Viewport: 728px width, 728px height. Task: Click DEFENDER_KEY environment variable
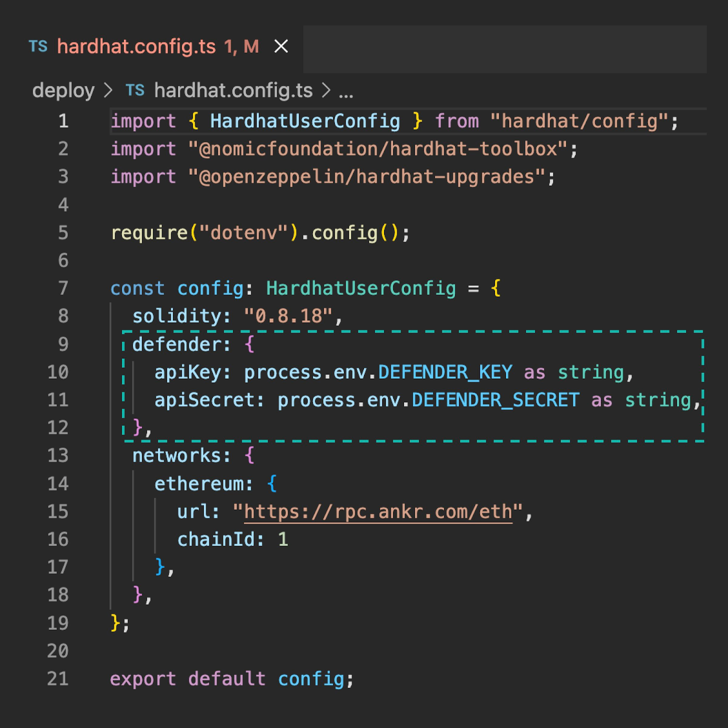tap(445, 373)
